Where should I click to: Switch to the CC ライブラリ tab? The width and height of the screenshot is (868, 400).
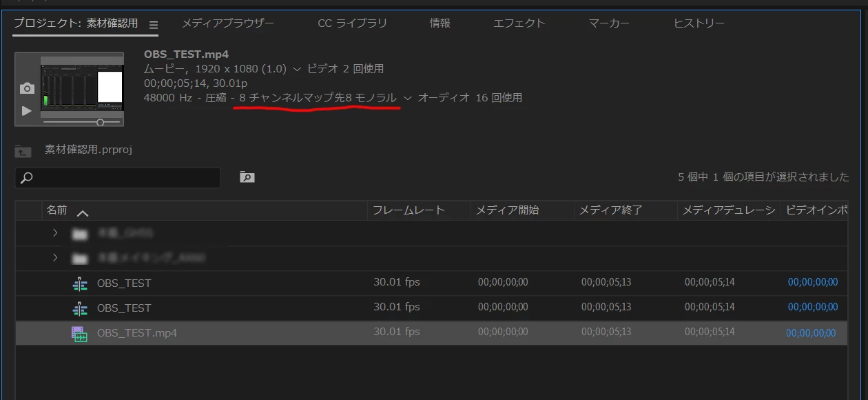[x=352, y=23]
